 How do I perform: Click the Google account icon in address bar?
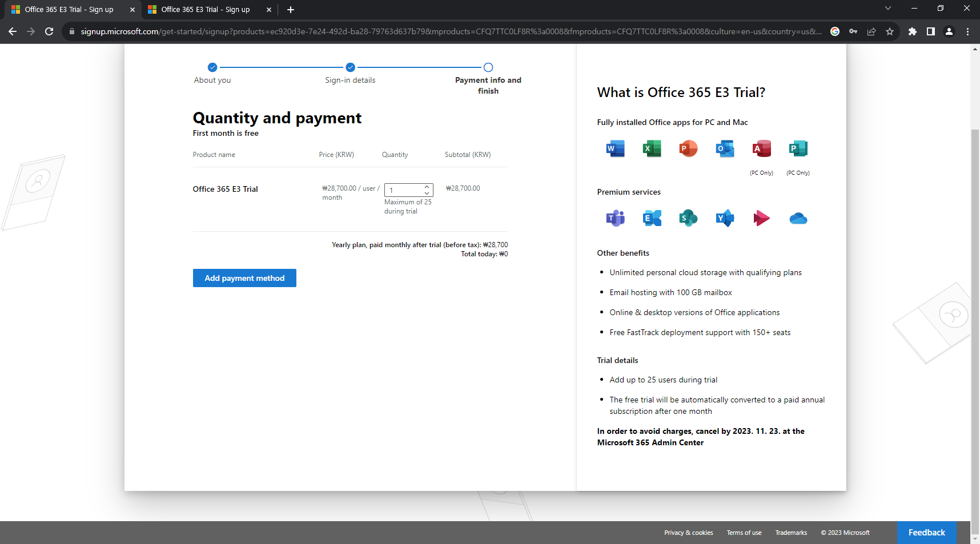(835, 31)
